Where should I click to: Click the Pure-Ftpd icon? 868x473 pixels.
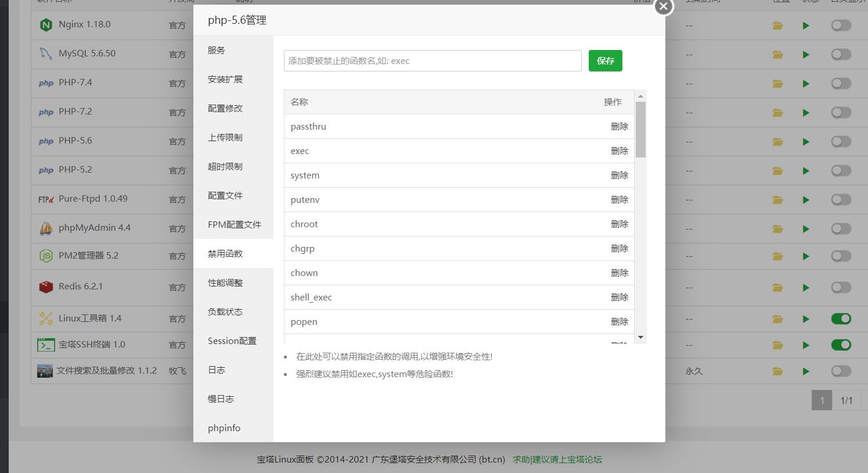coord(46,199)
